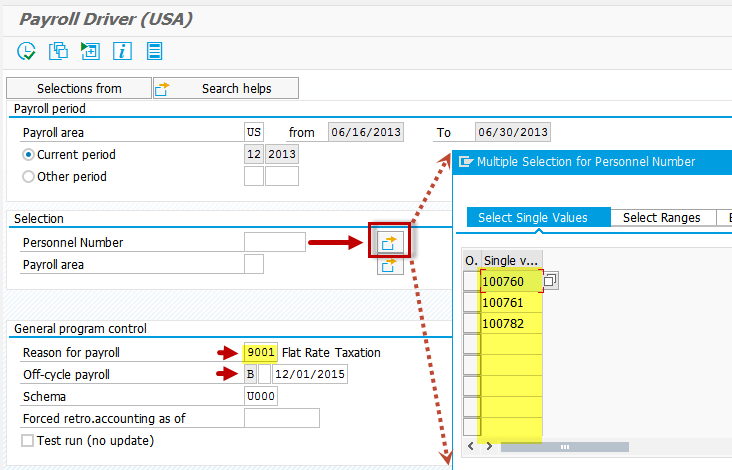Click the from date field 06/16/2013
This screenshot has height=470, width=732.
366,132
